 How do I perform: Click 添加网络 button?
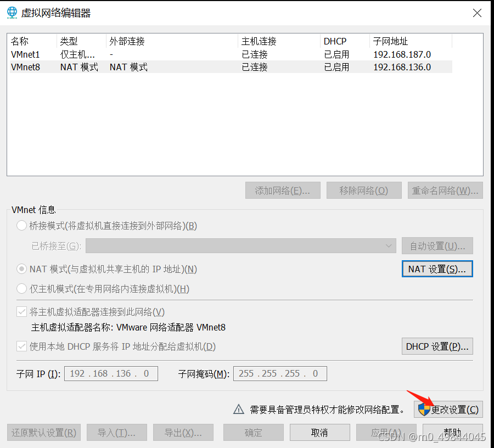[283, 191]
